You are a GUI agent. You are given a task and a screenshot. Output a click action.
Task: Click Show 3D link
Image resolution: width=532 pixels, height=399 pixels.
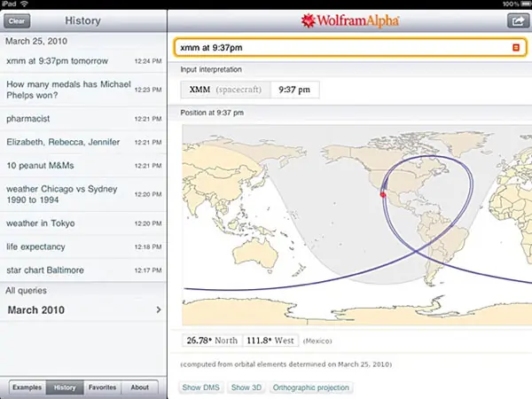246,387
